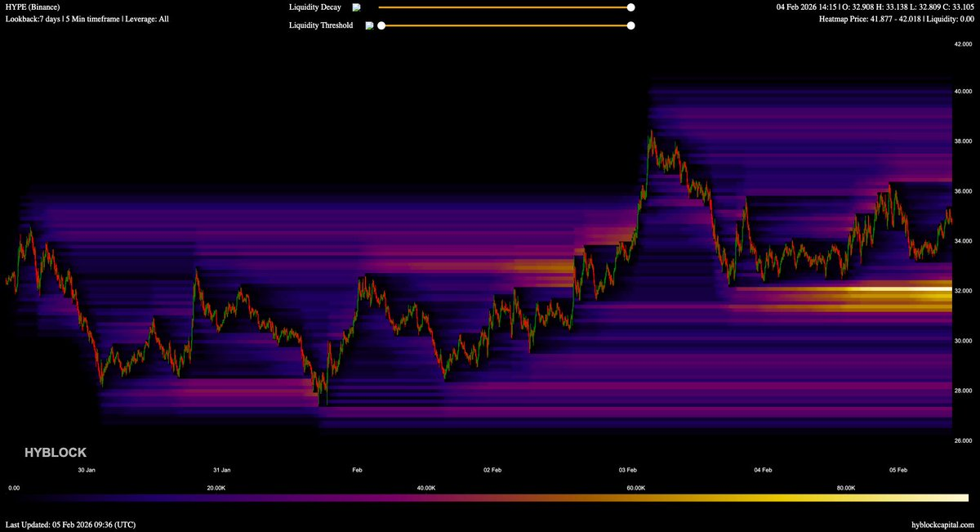This screenshot has height=532, width=980.
Task: Click the Liquidity Decay info icon
Action: click(x=356, y=7)
